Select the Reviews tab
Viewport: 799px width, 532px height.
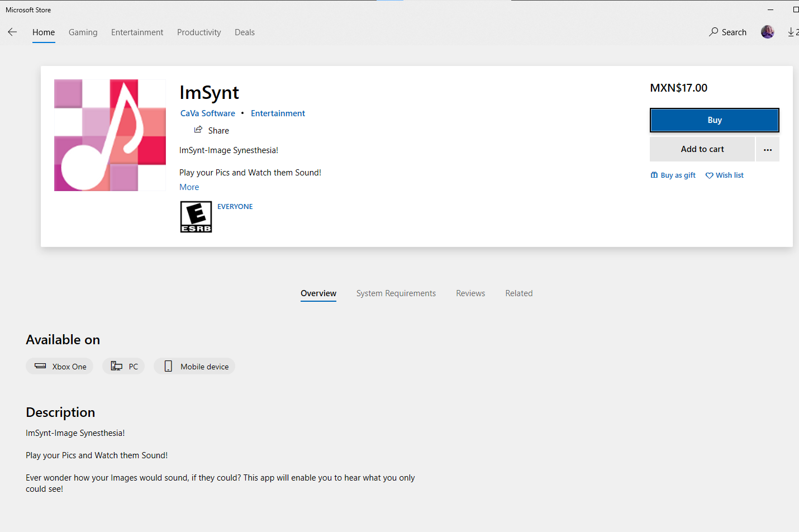click(470, 293)
